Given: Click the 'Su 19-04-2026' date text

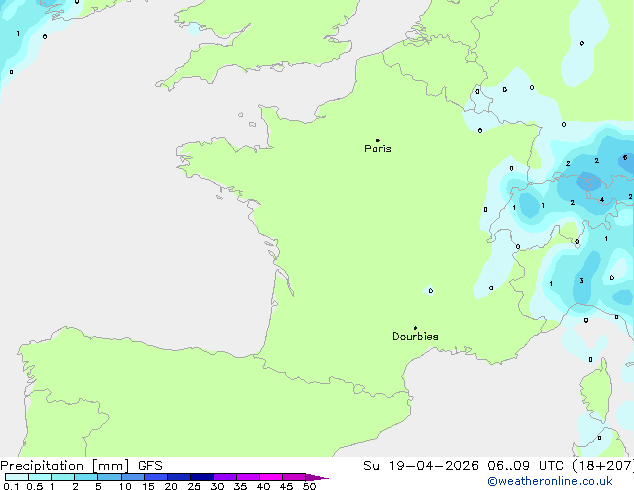Looking at the screenshot, I should coord(421,466).
